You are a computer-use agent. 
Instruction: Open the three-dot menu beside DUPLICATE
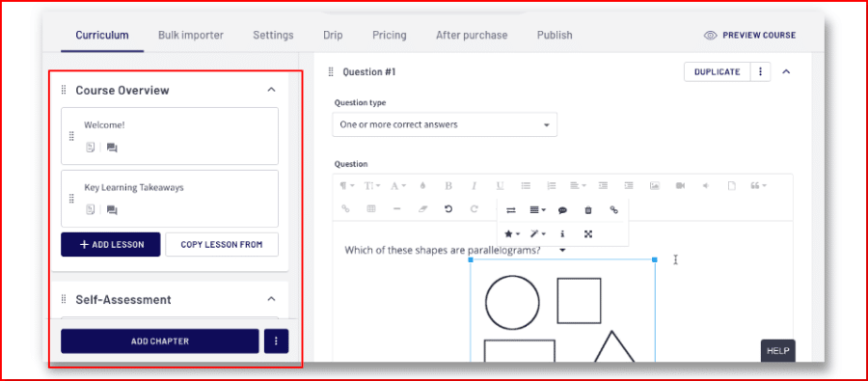(761, 71)
